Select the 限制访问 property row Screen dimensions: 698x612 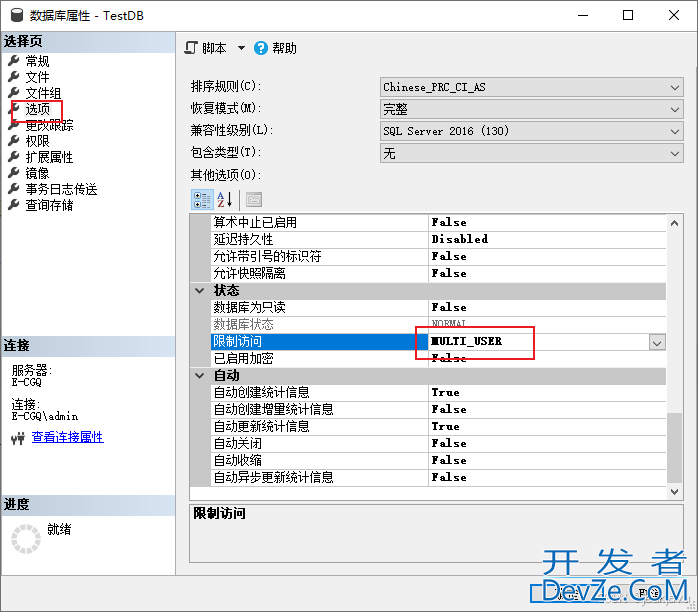(438, 342)
